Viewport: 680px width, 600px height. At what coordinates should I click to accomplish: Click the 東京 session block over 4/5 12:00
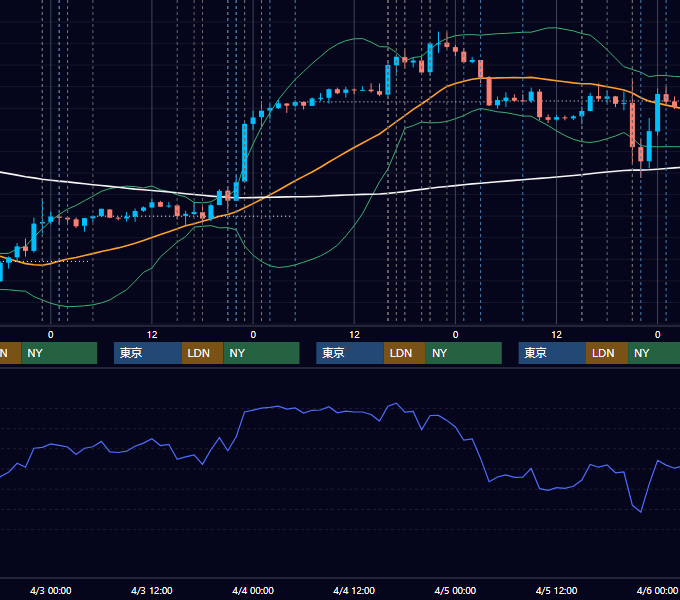click(552, 353)
